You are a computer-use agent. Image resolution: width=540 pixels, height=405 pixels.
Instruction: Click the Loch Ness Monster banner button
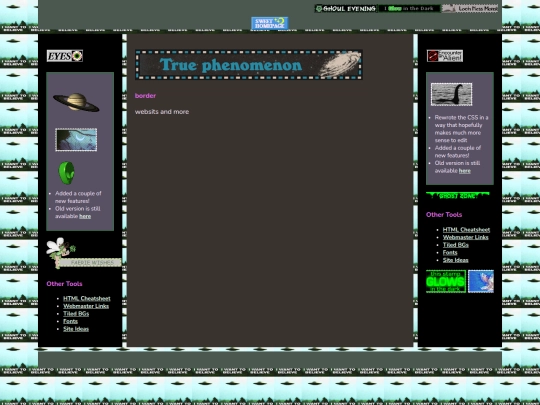coord(469,9)
